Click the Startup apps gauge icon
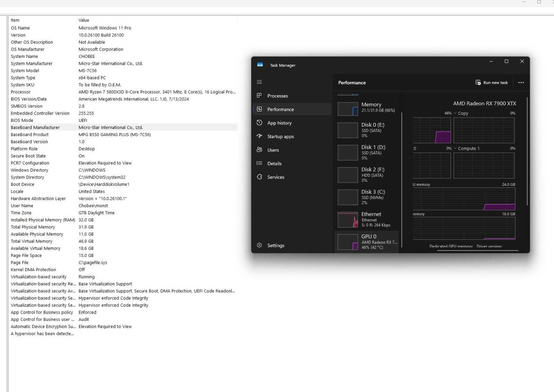Image resolution: width=554 pixels, height=392 pixels. 259,136
